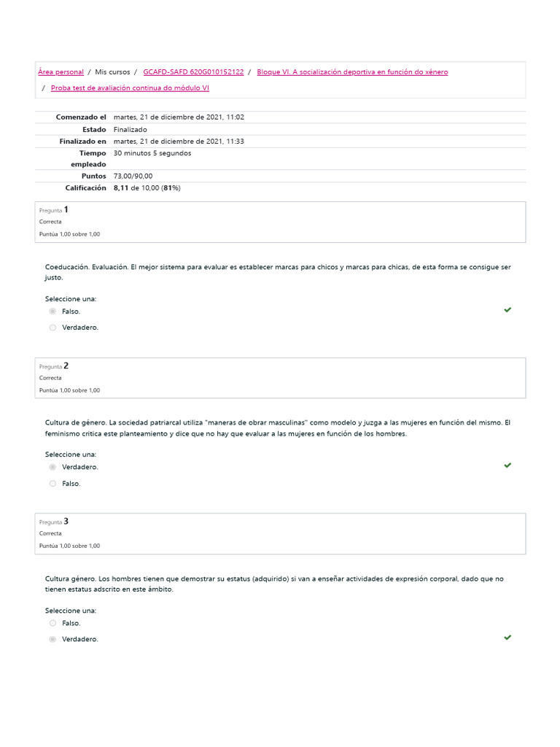
Task: Click the 'Pregunta 2' info box
Action: pos(280,378)
